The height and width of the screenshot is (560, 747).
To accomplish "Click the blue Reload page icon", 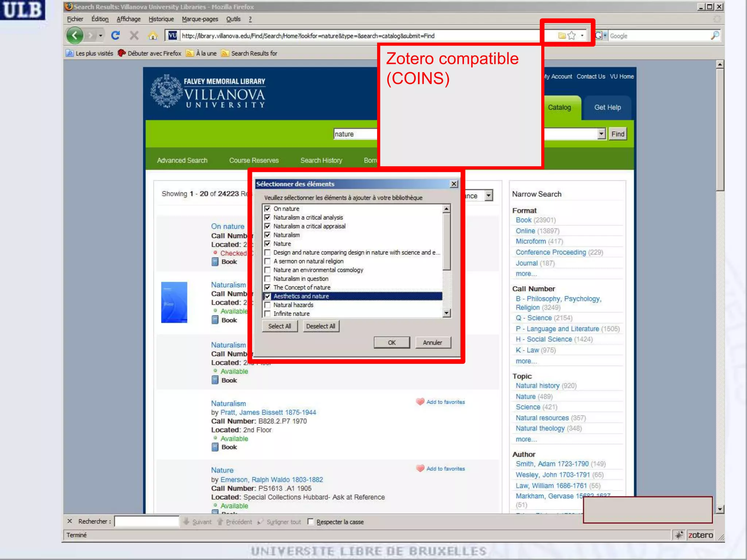I will coord(116,35).
